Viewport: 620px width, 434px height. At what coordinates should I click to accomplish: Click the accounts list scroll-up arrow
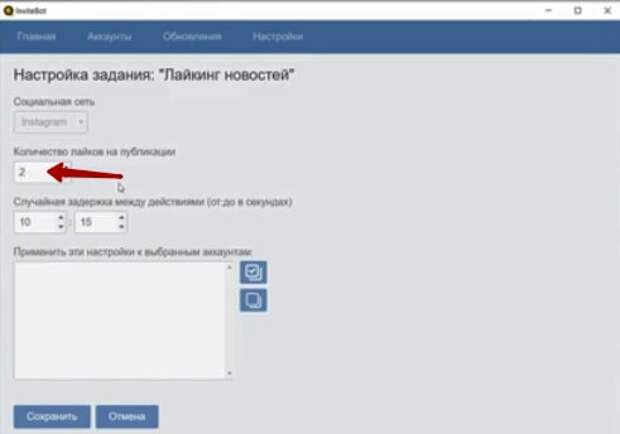tap(229, 268)
